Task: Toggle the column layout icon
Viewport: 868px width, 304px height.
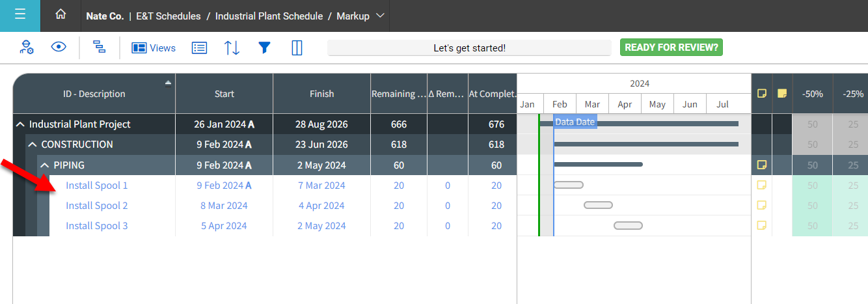Action: (297, 48)
